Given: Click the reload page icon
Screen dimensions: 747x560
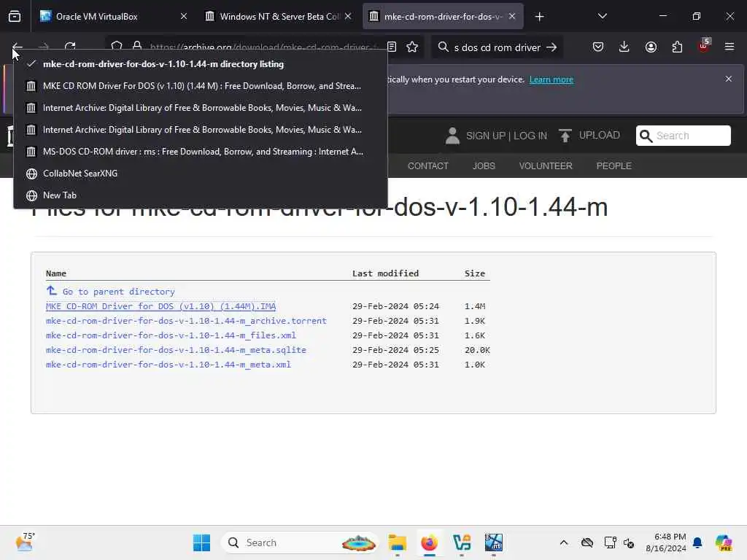Looking at the screenshot, I should click(70, 47).
